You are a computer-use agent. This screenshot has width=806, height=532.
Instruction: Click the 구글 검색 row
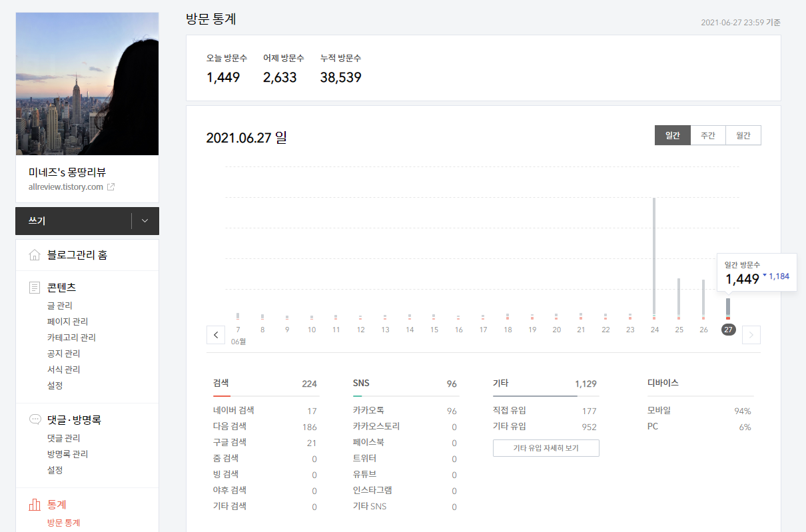(x=265, y=443)
